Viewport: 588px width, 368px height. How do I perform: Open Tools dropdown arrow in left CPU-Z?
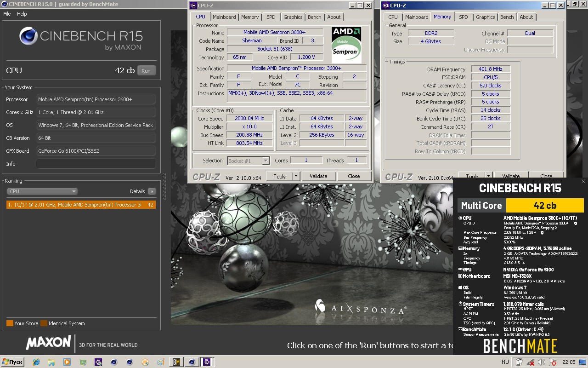coord(296,176)
